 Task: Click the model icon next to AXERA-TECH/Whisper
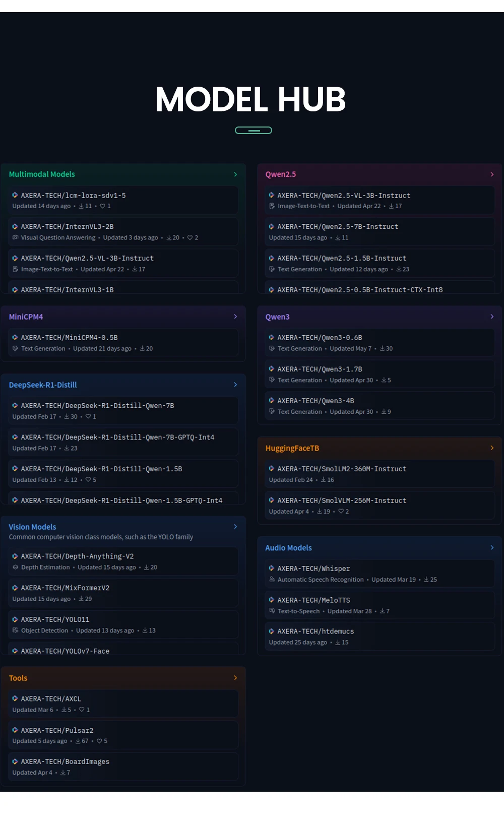coord(272,569)
